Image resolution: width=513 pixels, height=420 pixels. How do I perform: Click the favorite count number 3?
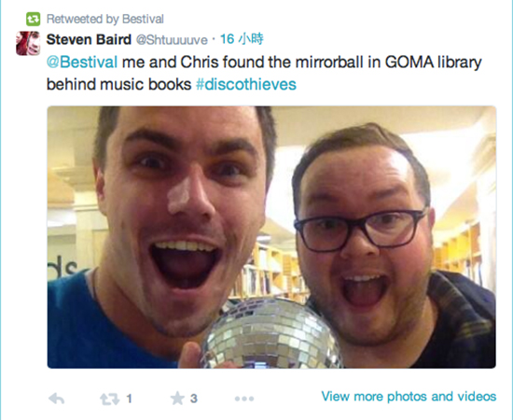point(194,399)
